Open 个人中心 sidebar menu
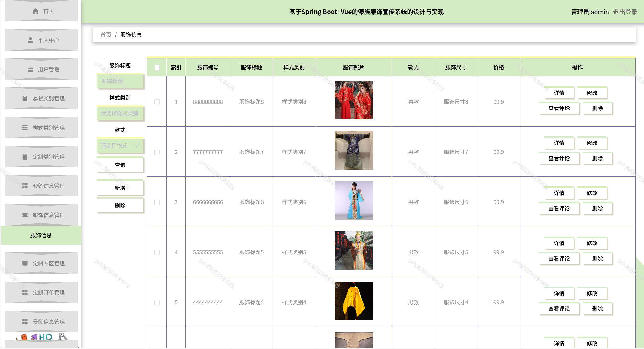Viewport: 644px width, 349px height. pyautogui.click(x=41, y=40)
